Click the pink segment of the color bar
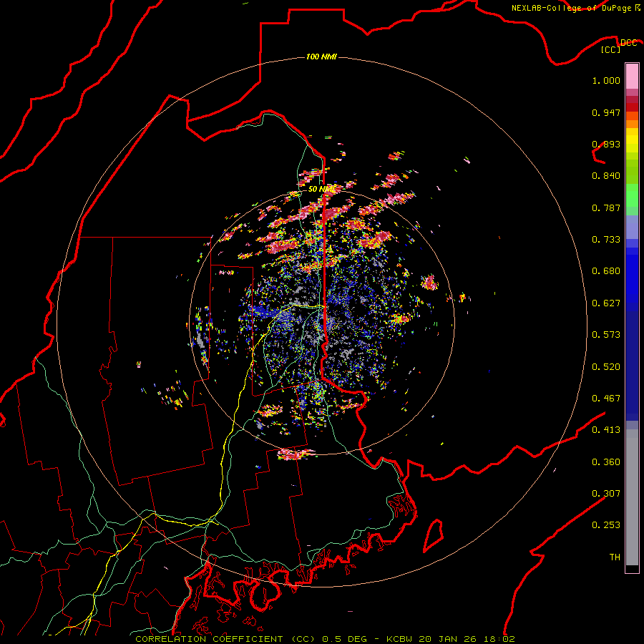644x644 pixels. (632, 77)
